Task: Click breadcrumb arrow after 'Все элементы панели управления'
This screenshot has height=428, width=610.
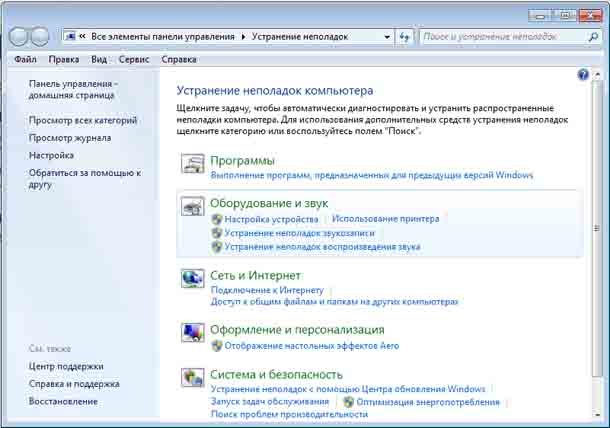Action: pyautogui.click(x=243, y=37)
